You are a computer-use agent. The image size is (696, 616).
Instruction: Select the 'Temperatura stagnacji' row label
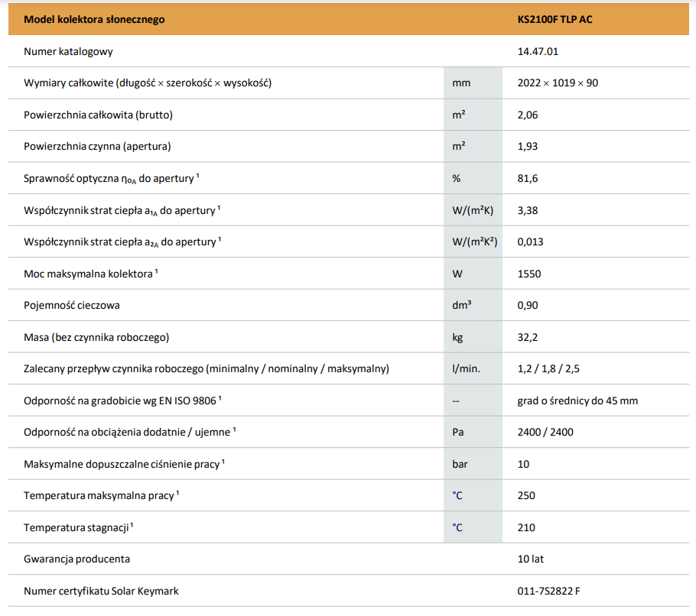78,527
